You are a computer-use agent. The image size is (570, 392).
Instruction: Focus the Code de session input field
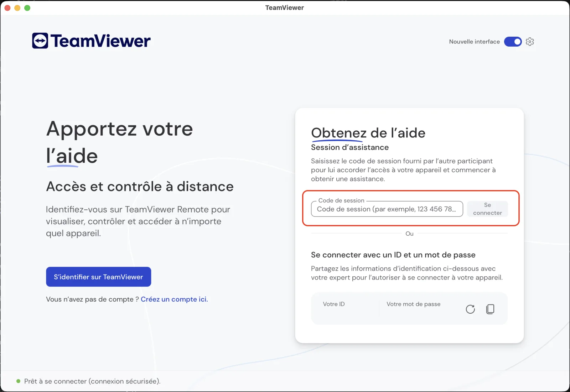tap(387, 209)
